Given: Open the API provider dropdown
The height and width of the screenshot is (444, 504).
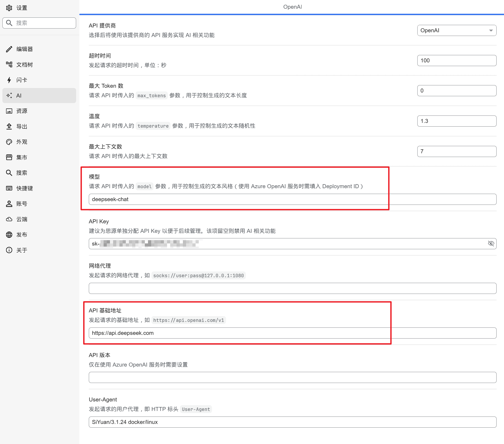Looking at the screenshot, I should pos(457,30).
